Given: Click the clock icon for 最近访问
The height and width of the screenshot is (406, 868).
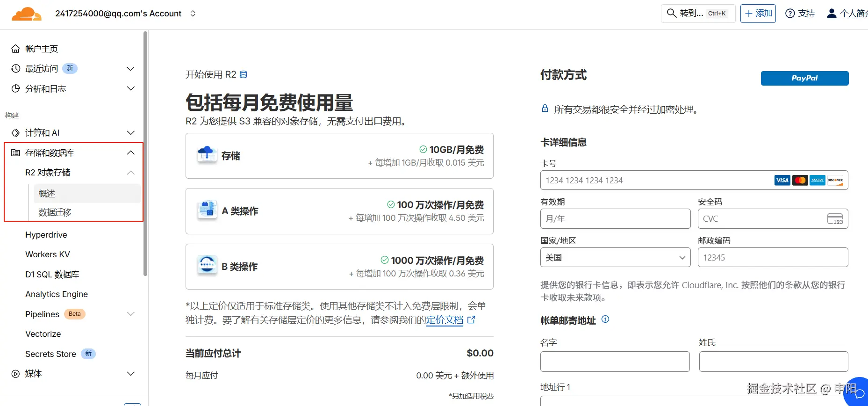Looking at the screenshot, I should [x=16, y=69].
